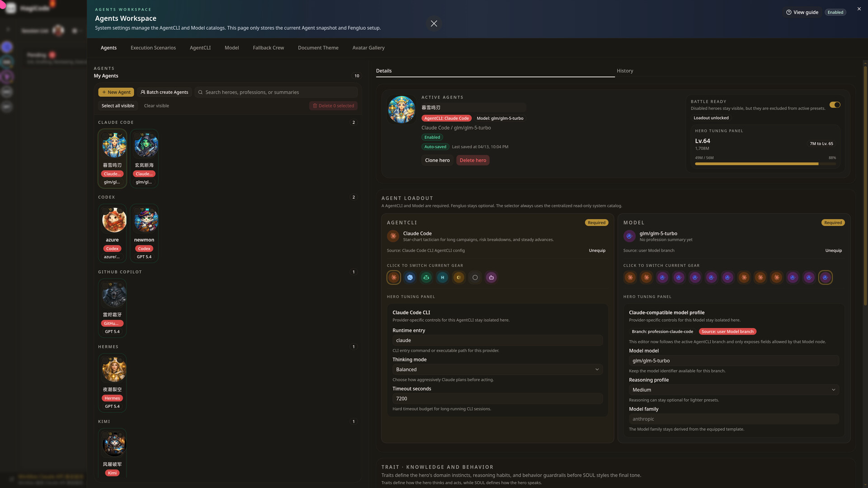Toggle the Battle Ready switch

pyautogui.click(x=835, y=105)
